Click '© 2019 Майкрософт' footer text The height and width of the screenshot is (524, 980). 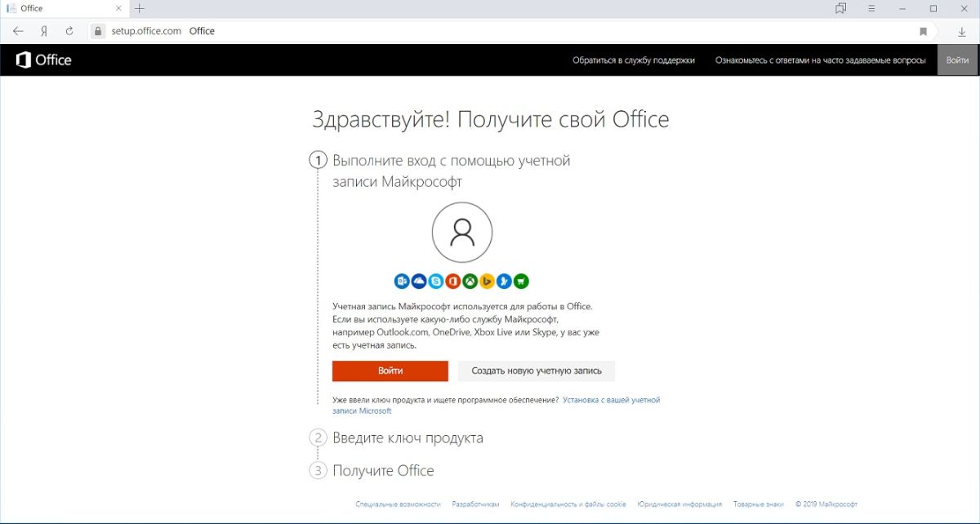pos(826,504)
